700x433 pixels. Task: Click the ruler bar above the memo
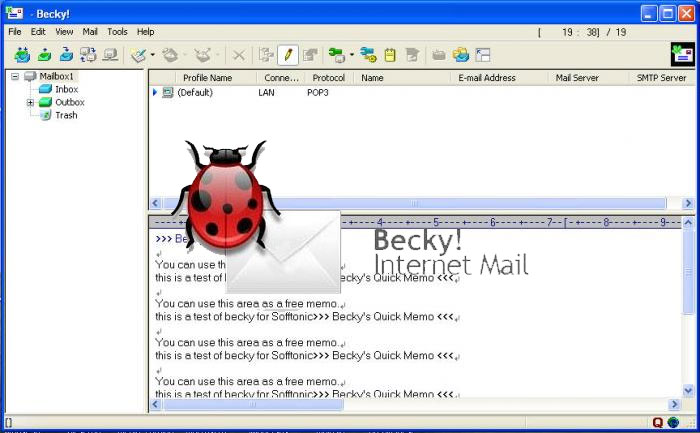click(x=415, y=222)
